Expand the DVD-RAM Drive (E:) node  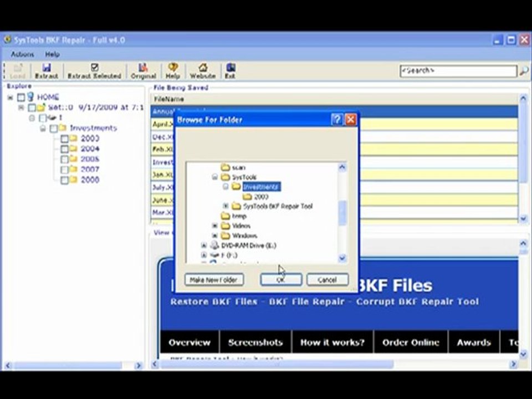[204, 245]
